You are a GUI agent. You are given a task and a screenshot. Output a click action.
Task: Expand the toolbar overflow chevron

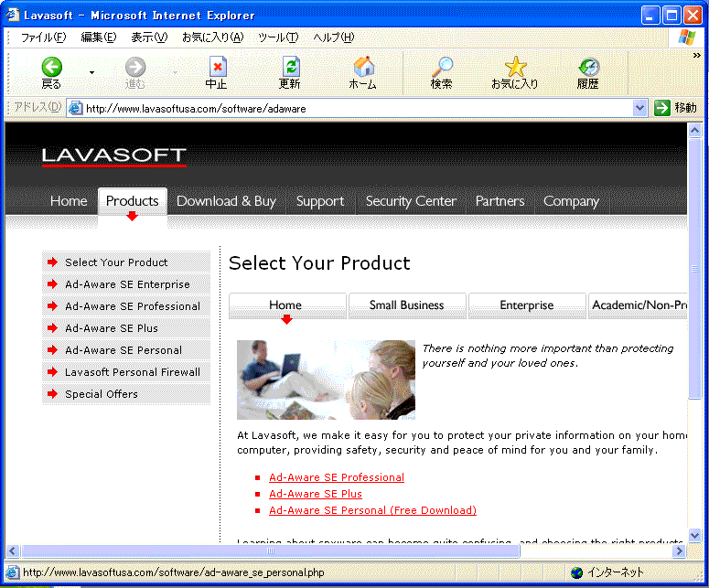(x=697, y=55)
